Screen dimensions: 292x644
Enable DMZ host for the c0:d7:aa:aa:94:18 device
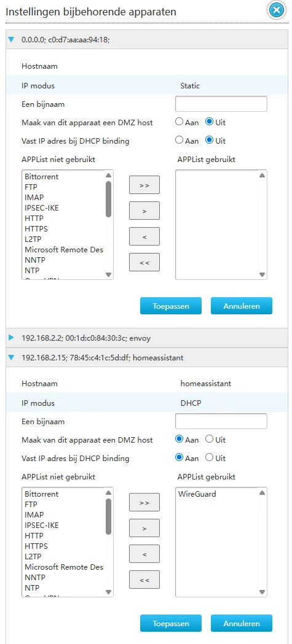[x=179, y=122]
